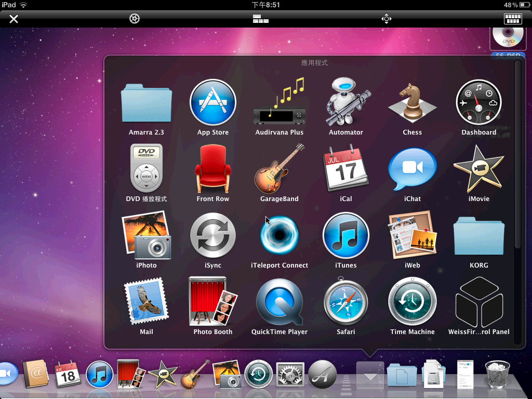Open Front Row
Image resolution: width=532 pixels, height=399 pixels.
(212, 169)
